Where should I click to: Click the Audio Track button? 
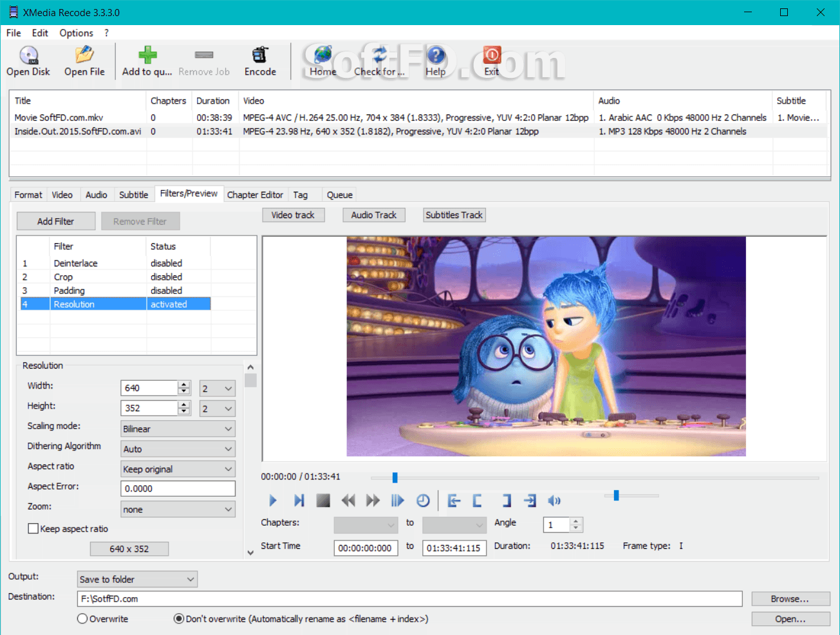[374, 215]
